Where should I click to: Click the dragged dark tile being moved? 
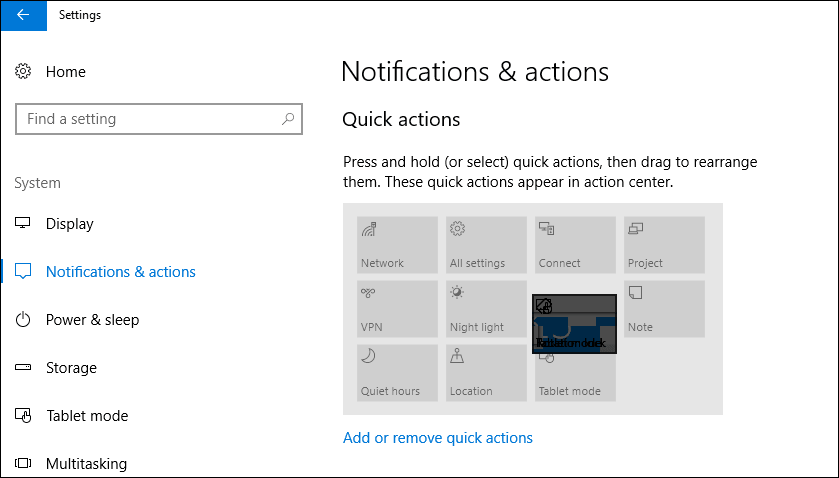tap(574, 324)
